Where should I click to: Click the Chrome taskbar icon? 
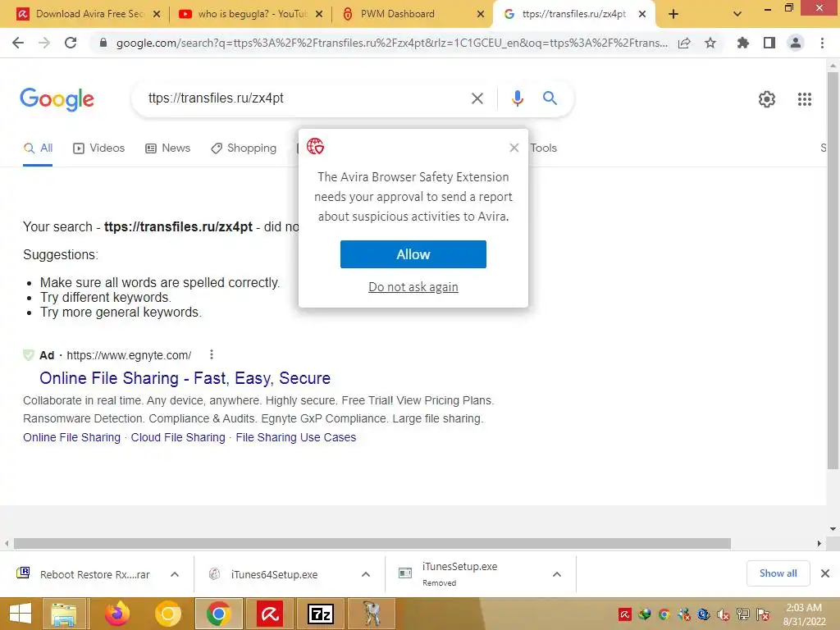point(218,614)
